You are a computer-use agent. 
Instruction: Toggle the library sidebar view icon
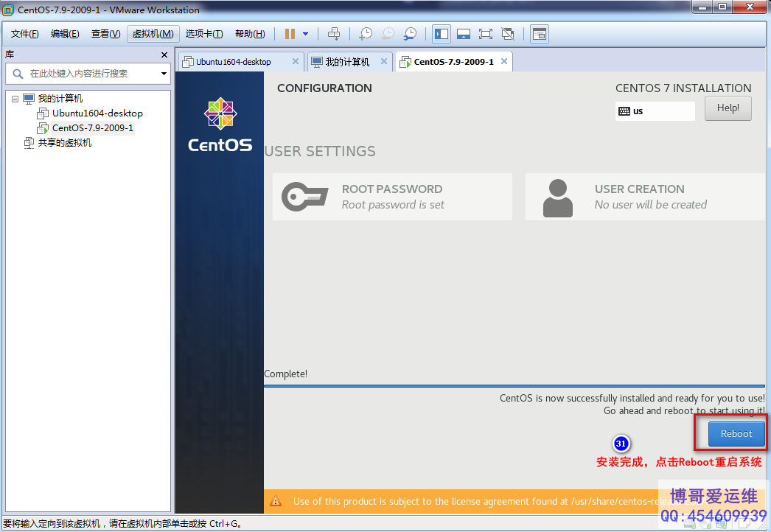pos(442,34)
